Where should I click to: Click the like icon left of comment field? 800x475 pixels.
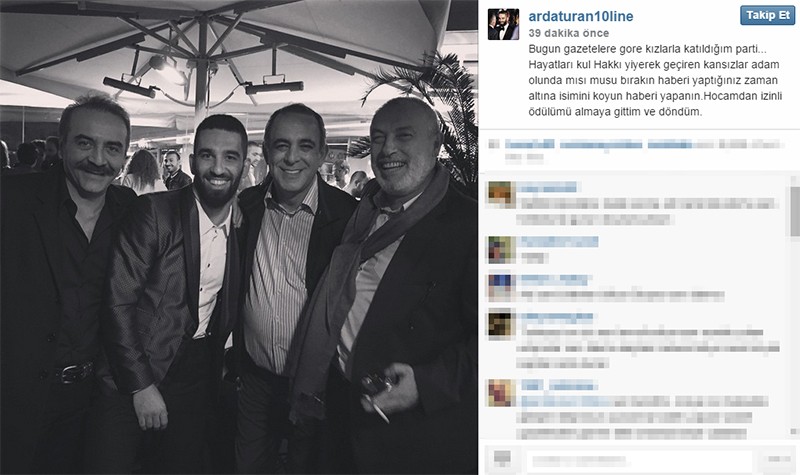tap(503, 460)
